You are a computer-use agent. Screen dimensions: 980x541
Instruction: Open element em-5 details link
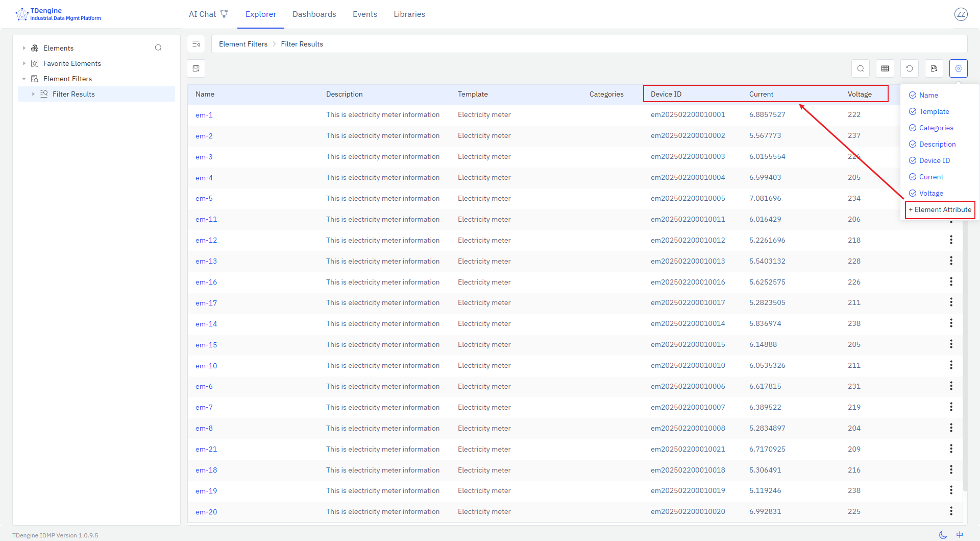[x=204, y=198]
